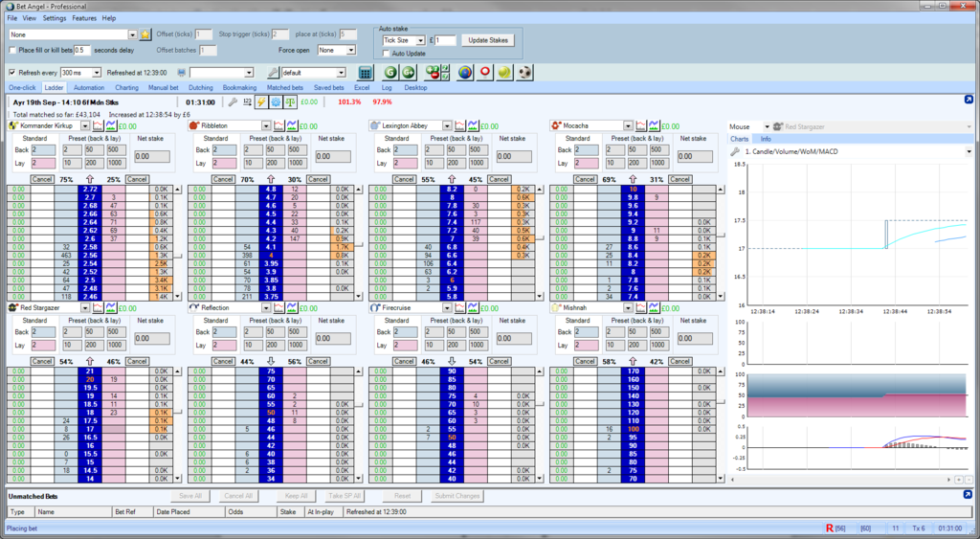Switch to the Dutching tab

point(201,87)
